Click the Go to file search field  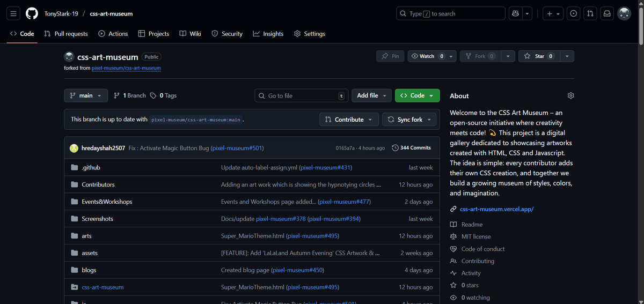(301, 95)
